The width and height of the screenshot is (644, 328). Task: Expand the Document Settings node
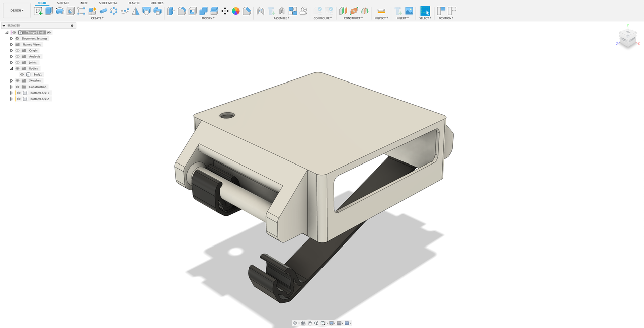(11, 38)
